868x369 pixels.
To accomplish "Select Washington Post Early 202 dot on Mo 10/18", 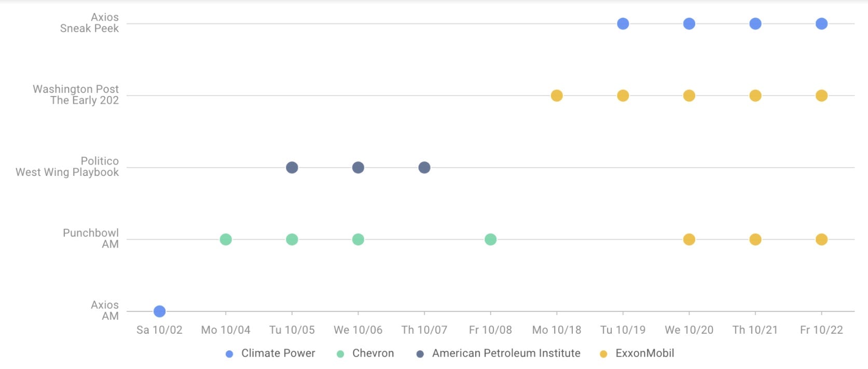I will [557, 95].
